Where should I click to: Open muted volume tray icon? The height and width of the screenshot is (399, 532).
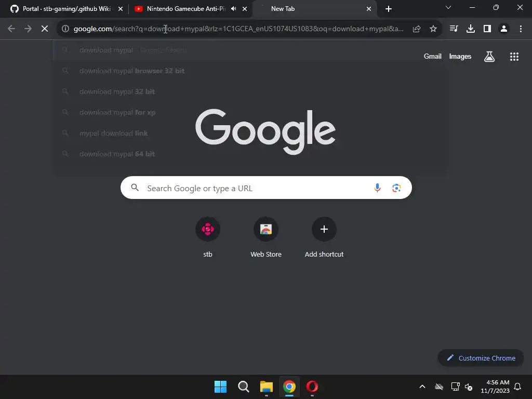[469, 387]
